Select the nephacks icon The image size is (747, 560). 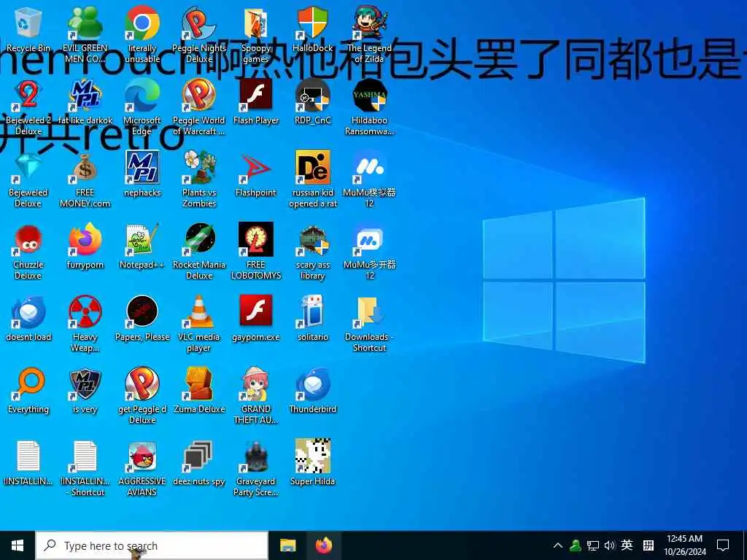click(x=142, y=168)
